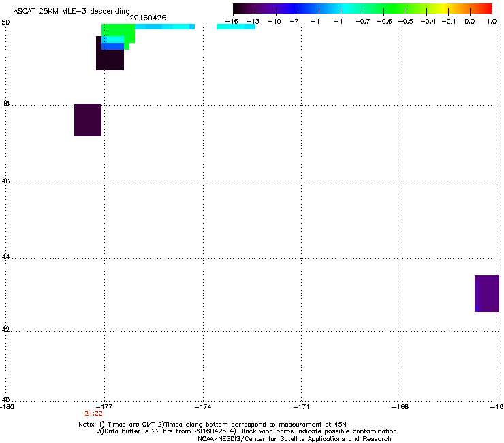This screenshot has width=504, height=443.
Task: Click the 'Times are GMT' note line
Action: [212, 425]
